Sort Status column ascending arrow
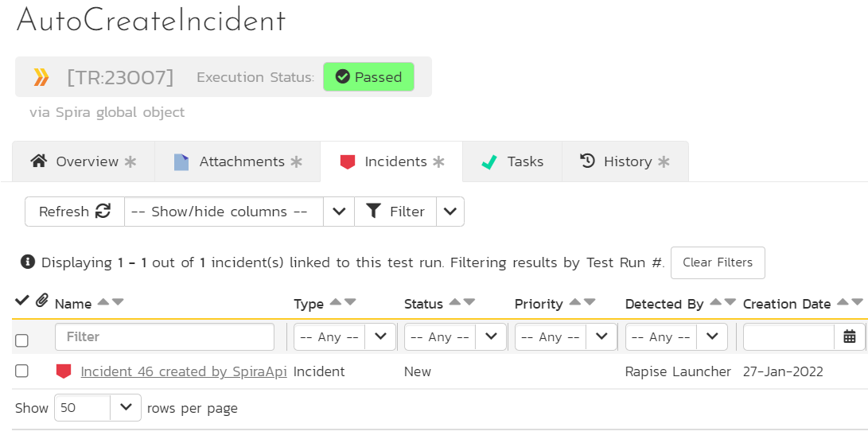 click(x=455, y=303)
